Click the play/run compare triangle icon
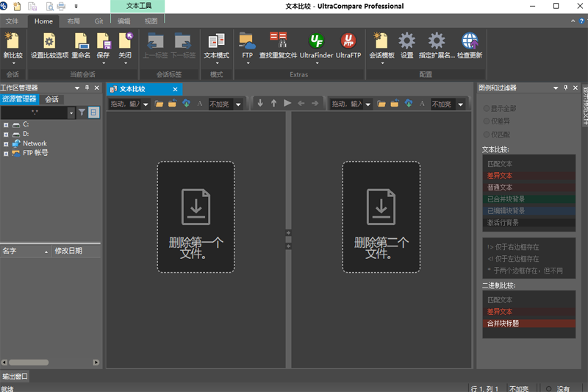Screen dimensions: 588x392 pyautogui.click(x=287, y=103)
